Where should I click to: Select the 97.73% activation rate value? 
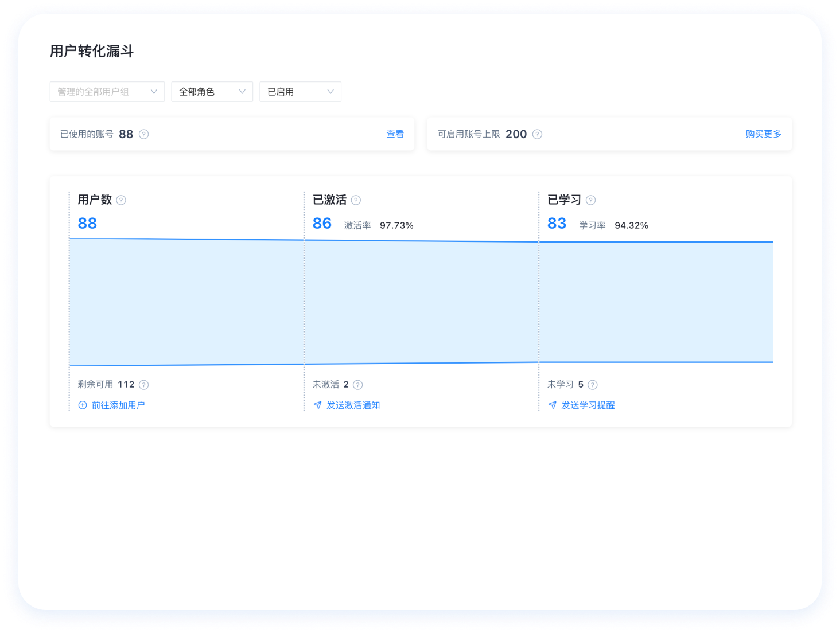tap(396, 225)
